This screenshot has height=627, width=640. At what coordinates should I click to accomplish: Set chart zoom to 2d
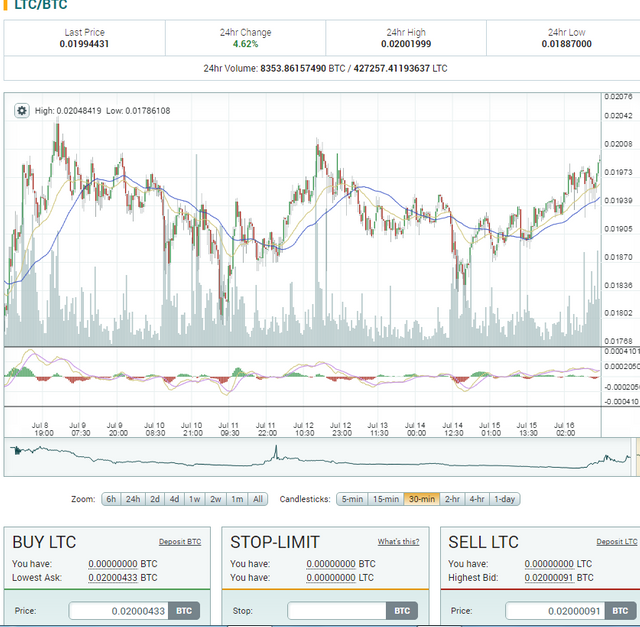click(x=155, y=499)
